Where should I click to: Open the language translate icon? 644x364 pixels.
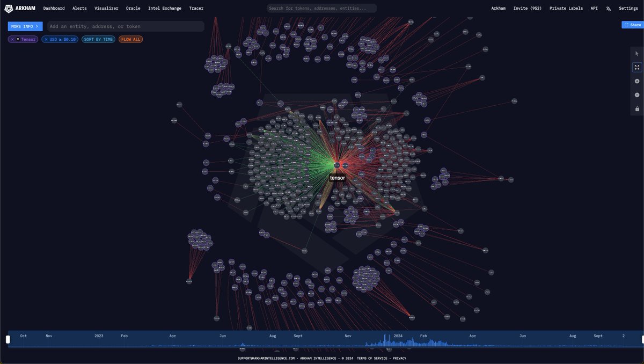tap(608, 9)
